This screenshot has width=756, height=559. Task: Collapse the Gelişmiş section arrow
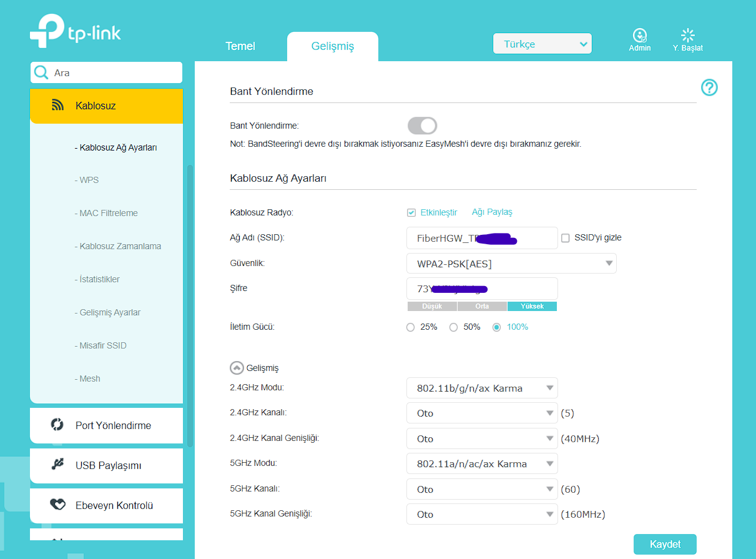point(237,368)
